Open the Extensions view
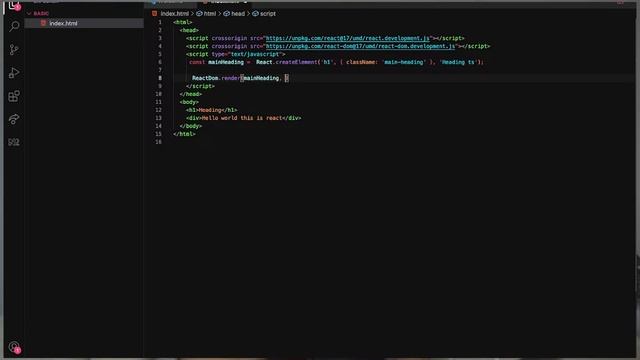 [14, 96]
